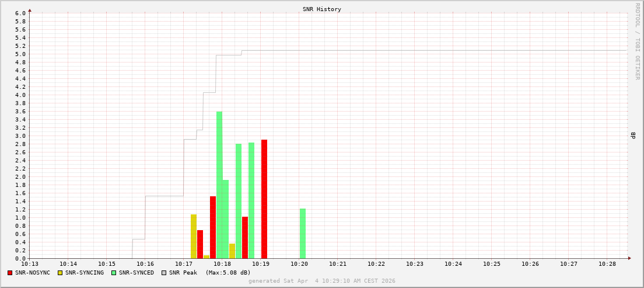The width and height of the screenshot is (644, 288).
Task: Click the SNR History chart title
Action: tap(322, 9)
